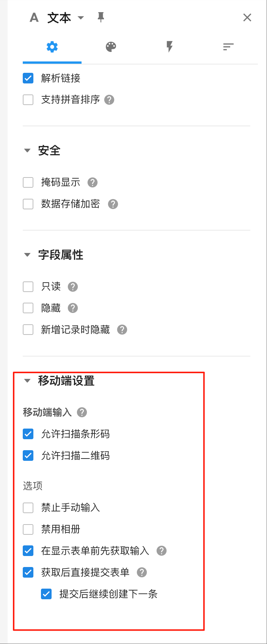The image size is (267, 644).
Task: Click help icon next to 数据存储加密
Action: click(113, 204)
